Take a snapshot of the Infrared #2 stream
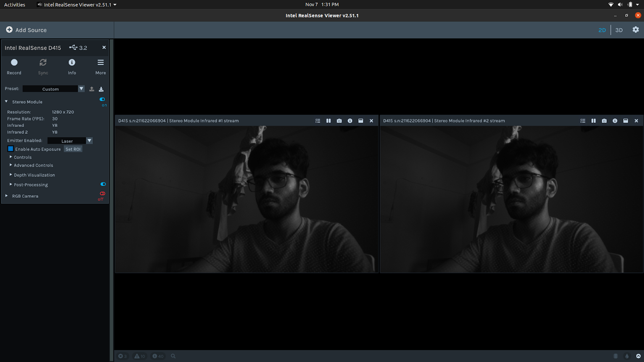Viewport: 644px width, 362px height. (604, 121)
